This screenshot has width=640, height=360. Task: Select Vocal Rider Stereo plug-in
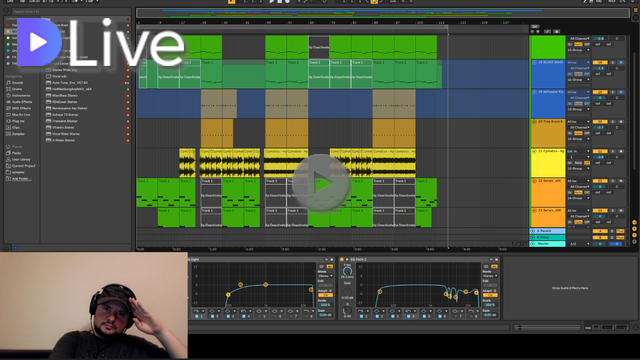[66, 134]
